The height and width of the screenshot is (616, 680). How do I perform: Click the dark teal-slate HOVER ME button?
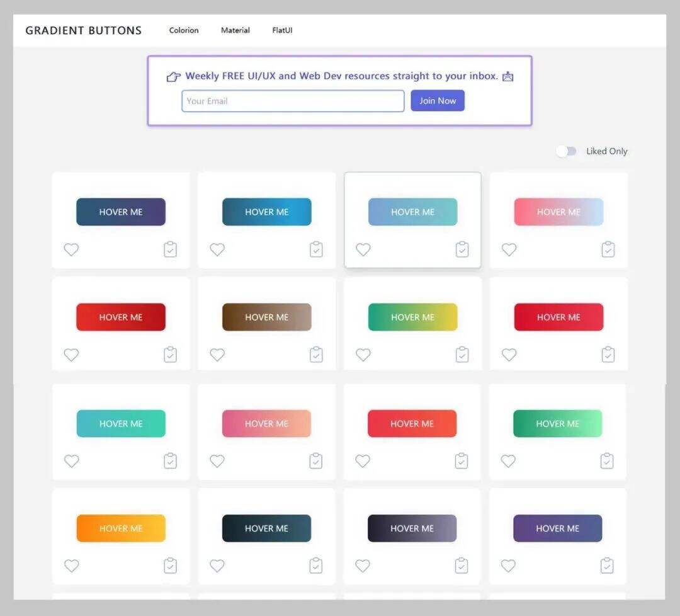click(266, 528)
